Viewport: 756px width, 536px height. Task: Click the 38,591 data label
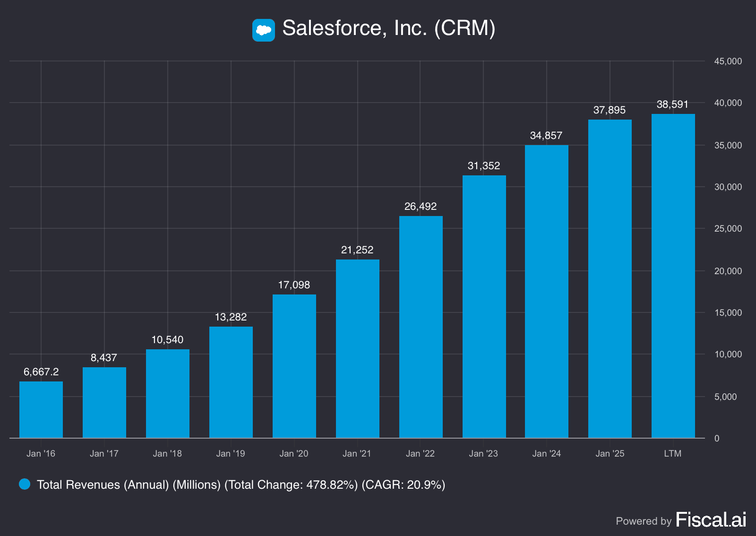673,104
